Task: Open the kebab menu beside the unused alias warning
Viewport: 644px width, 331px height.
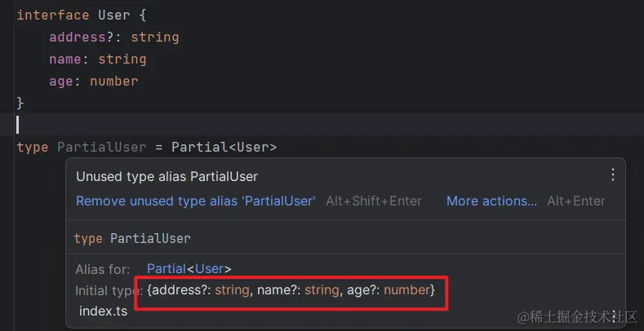Action: coord(613,174)
